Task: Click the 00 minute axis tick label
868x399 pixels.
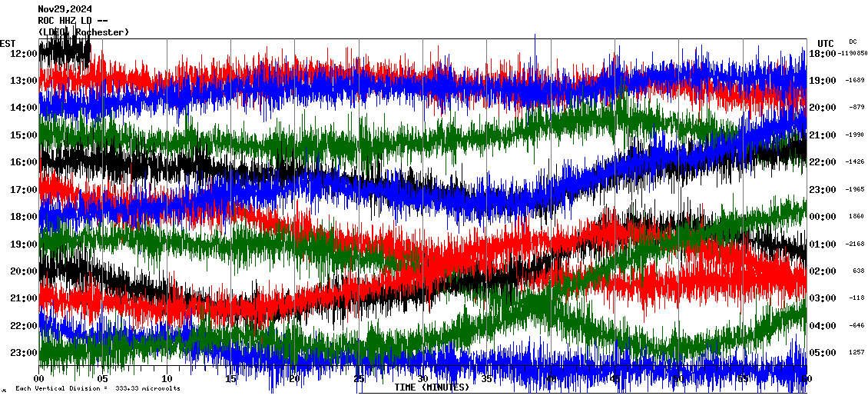Action: (x=39, y=379)
